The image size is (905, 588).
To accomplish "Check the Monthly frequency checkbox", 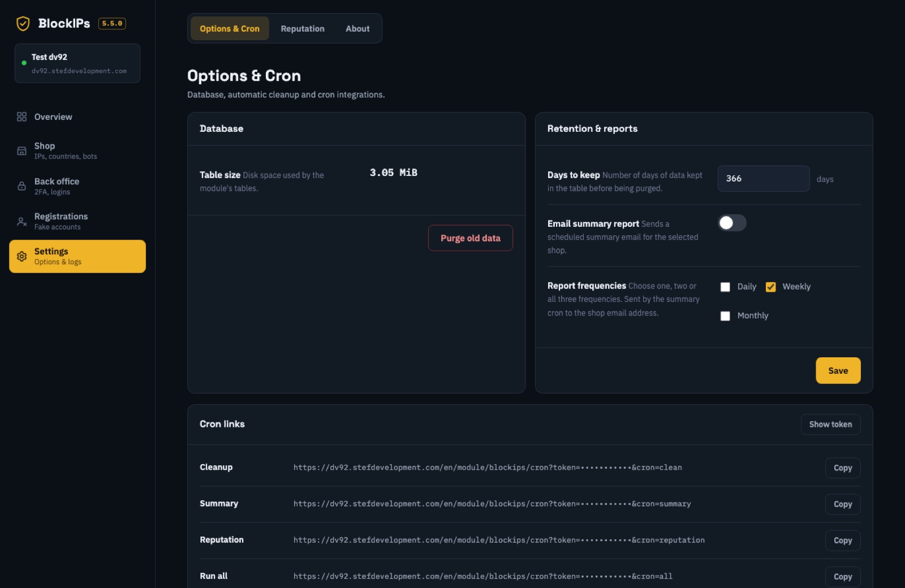I will click(725, 315).
